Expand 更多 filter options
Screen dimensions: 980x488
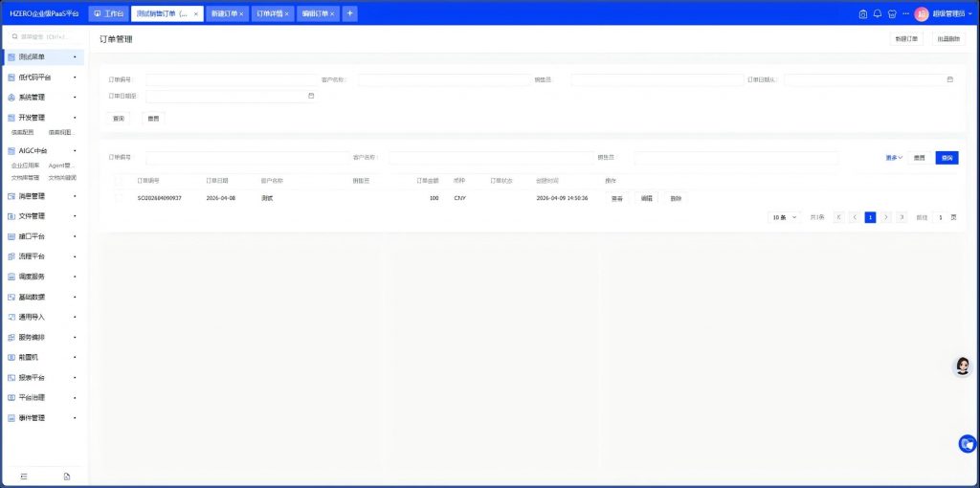[893, 158]
